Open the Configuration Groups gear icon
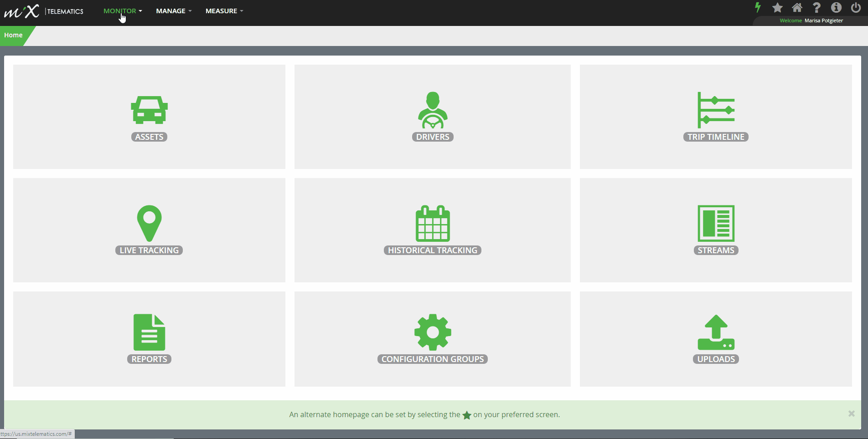Image resolution: width=868 pixels, height=439 pixels. 433,332
